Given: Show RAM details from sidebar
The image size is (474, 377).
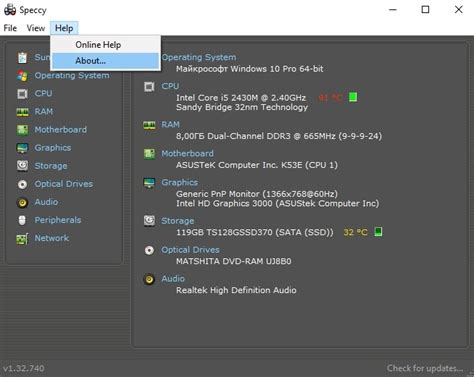Looking at the screenshot, I should [44, 112].
